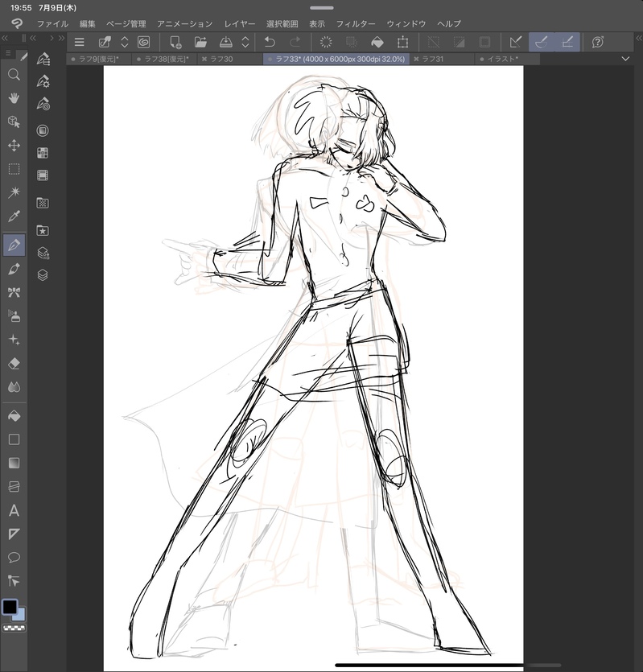
Task: Open the フィルター menu
Action: tap(355, 23)
